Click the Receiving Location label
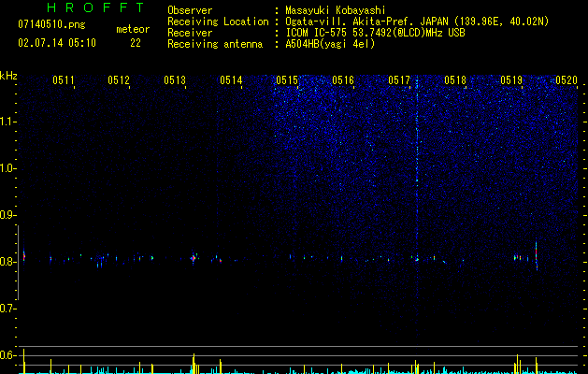The image size is (588, 374). pos(218,22)
